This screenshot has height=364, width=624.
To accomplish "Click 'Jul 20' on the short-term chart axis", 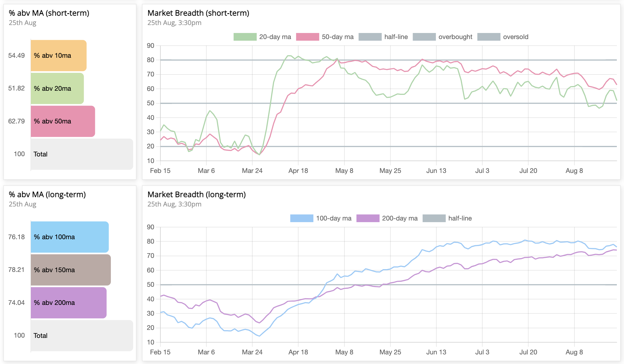I will (528, 171).
